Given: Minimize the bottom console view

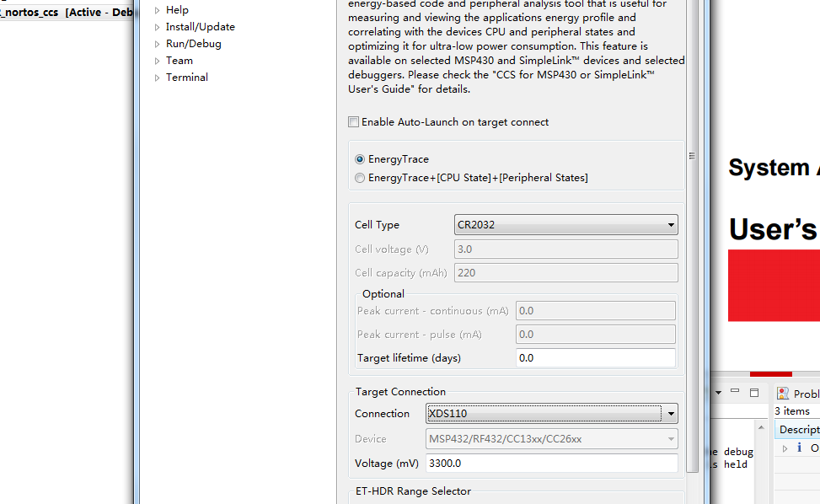Looking at the screenshot, I should point(735,391).
